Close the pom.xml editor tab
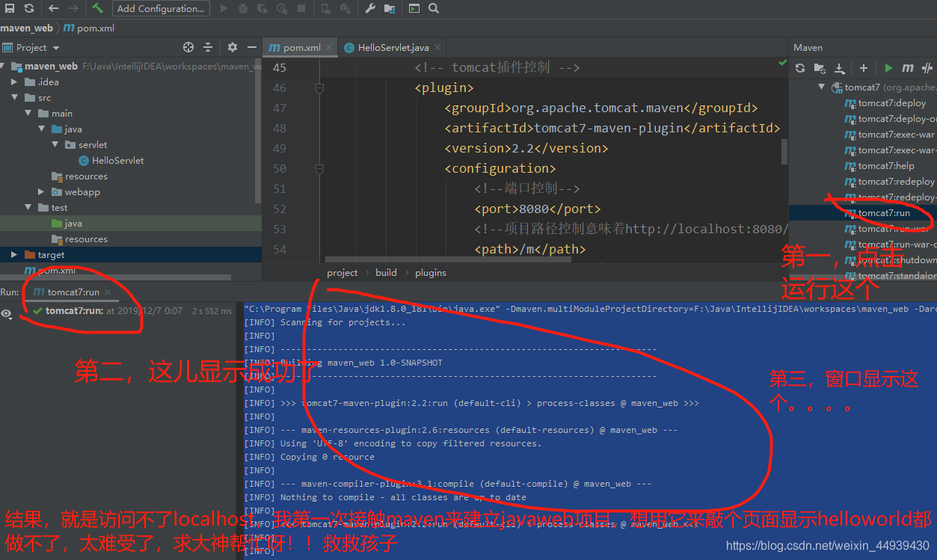Image resolution: width=937 pixels, height=560 pixels. click(328, 47)
